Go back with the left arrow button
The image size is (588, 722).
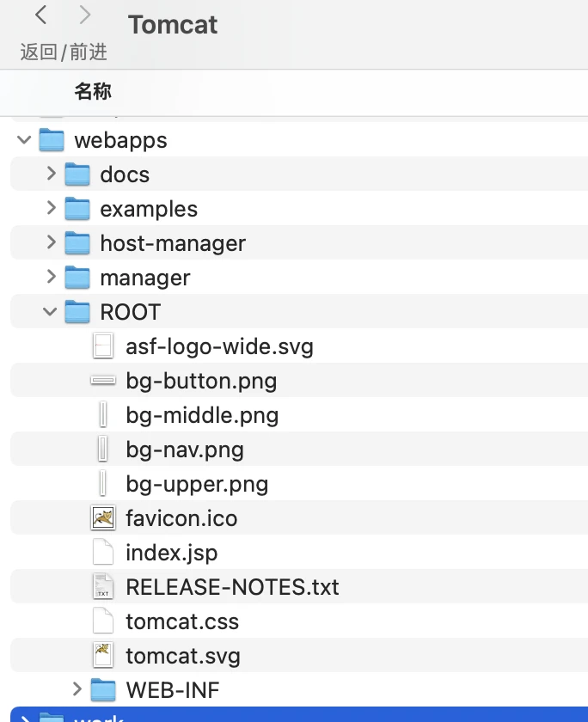pyautogui.click(x=41, y=15)
